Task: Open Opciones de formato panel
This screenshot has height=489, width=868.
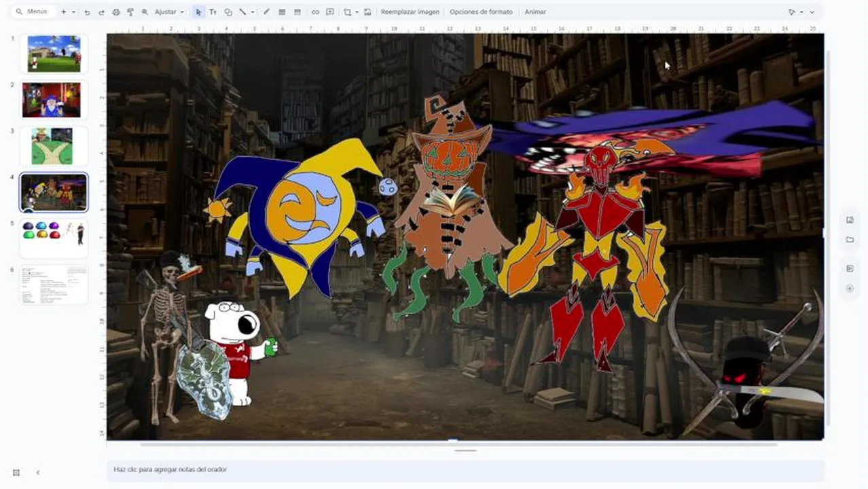Action: coord(481,12)
